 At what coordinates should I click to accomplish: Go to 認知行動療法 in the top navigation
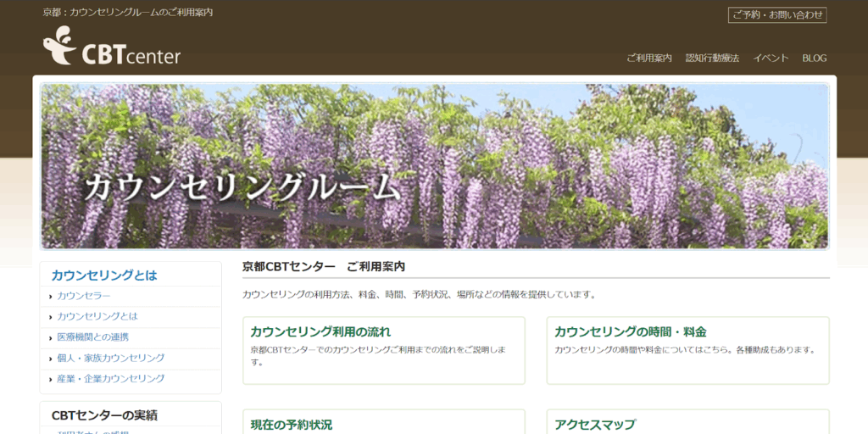click(x=712, y=58)
